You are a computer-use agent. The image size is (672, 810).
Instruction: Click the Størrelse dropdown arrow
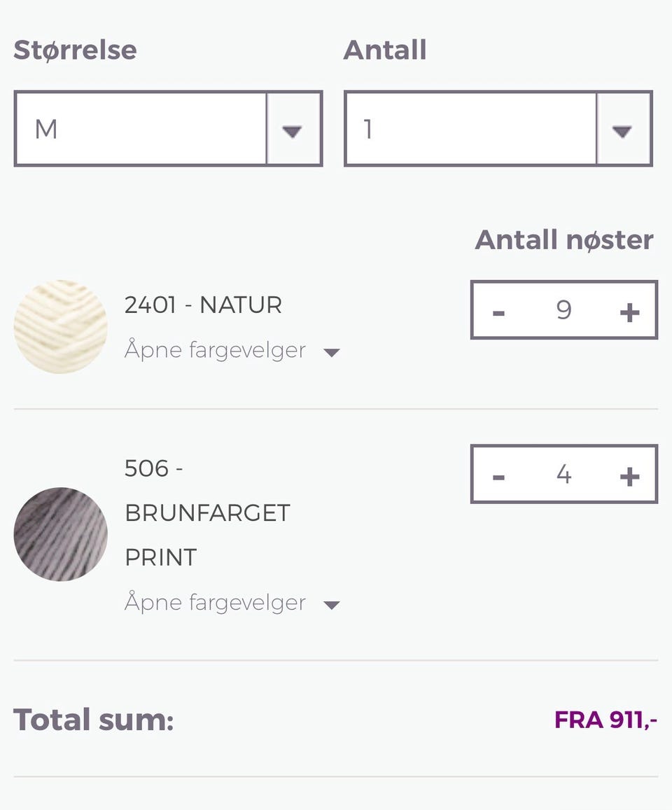point(293,130)
